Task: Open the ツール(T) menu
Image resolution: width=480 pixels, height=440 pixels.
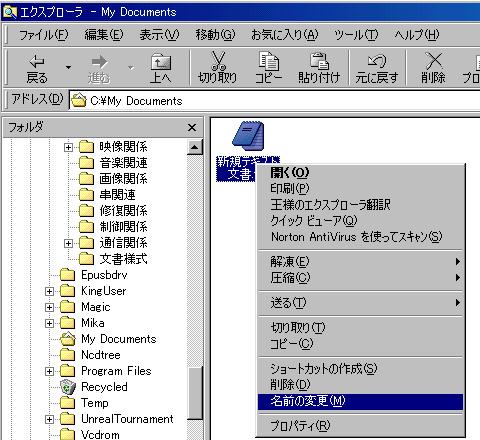Action: 356,35
